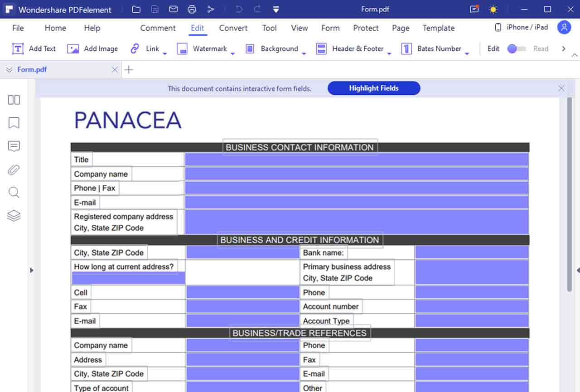580x392 pixels.
Task: Expand the Header & Footer dropdown arrow
Action: [x=389, y=53]
